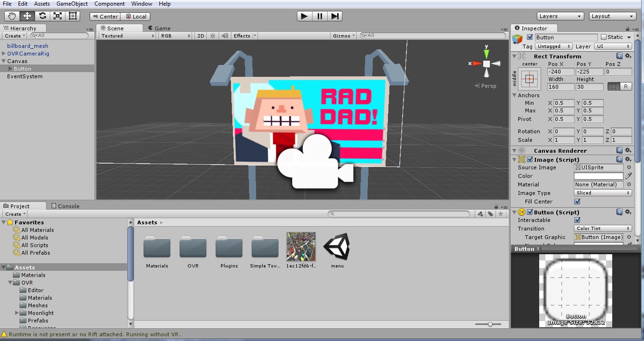The height and width of the screenshot is (341, 644).
Task: Select the Move tool
Action: (x=27, y=16)
